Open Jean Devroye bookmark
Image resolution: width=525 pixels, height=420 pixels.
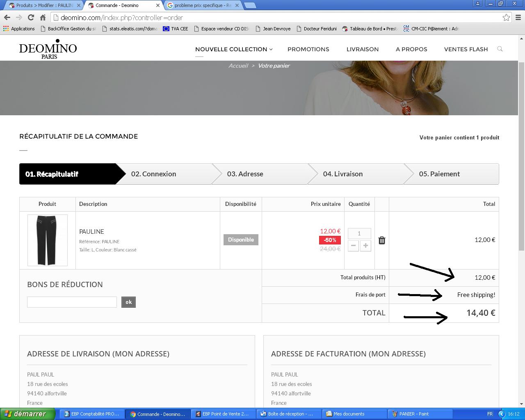(x=273, y=29)
